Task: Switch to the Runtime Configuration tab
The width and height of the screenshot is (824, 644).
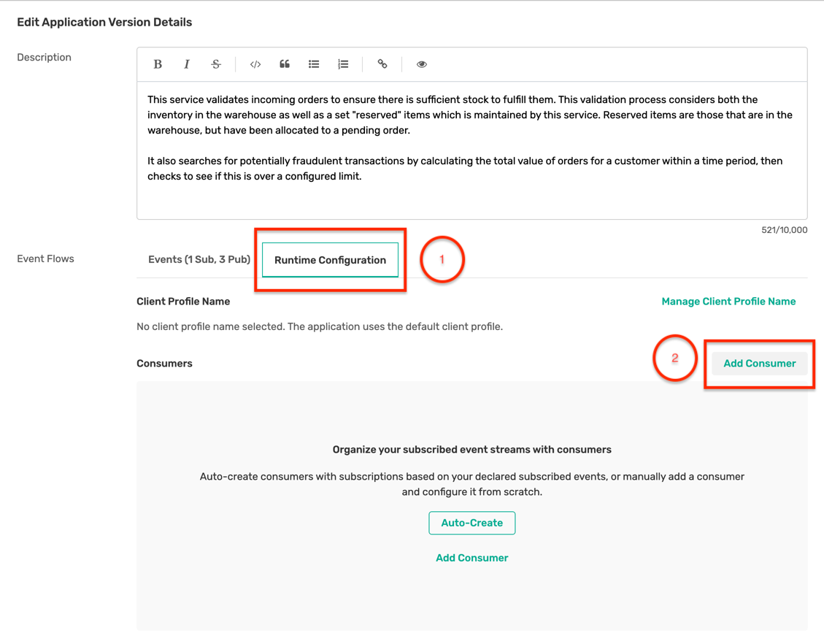Action: point(330,260)
